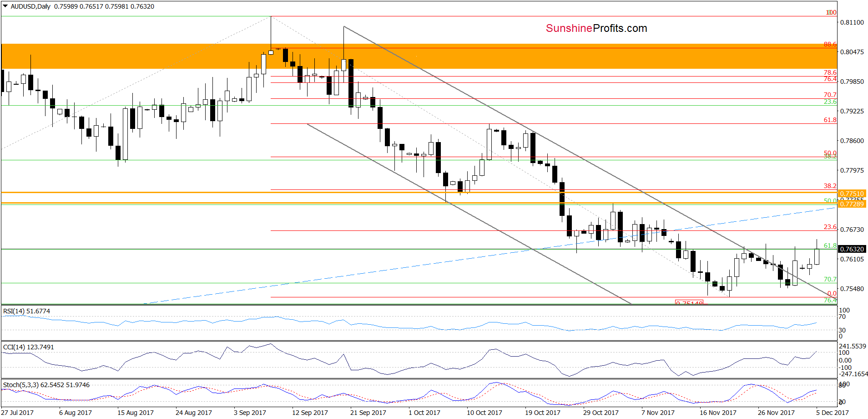868x419 pixels.
Task: Click the 88.6 Fibonacci level label
Action: pyautogui.click(x=830, y=44)
